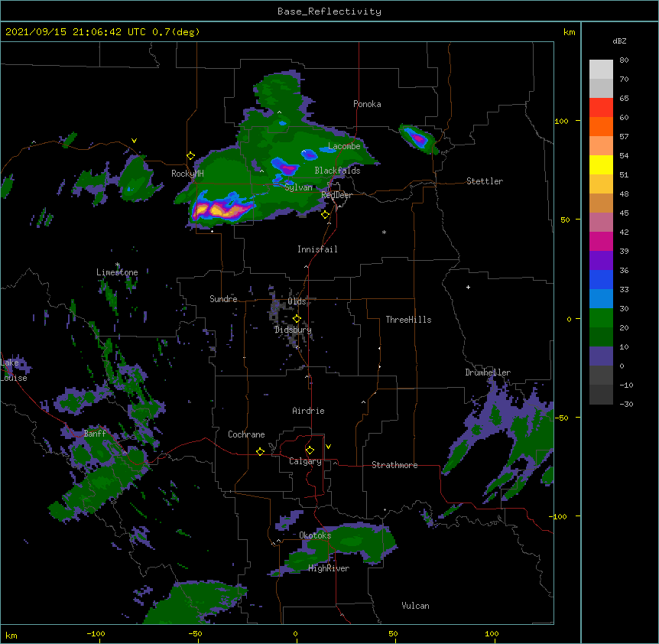Select the yellow diamond marker below Cochrane
This screenshot has width=659, height=644.
(x=260, y=451)
